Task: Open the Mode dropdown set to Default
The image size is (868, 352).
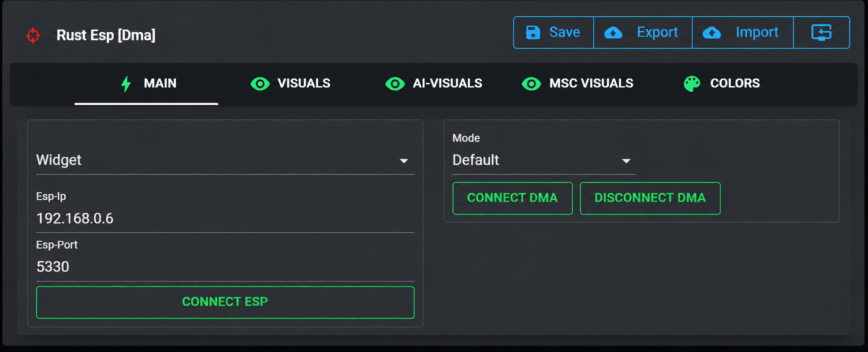Action: click(x=544, y=160)
